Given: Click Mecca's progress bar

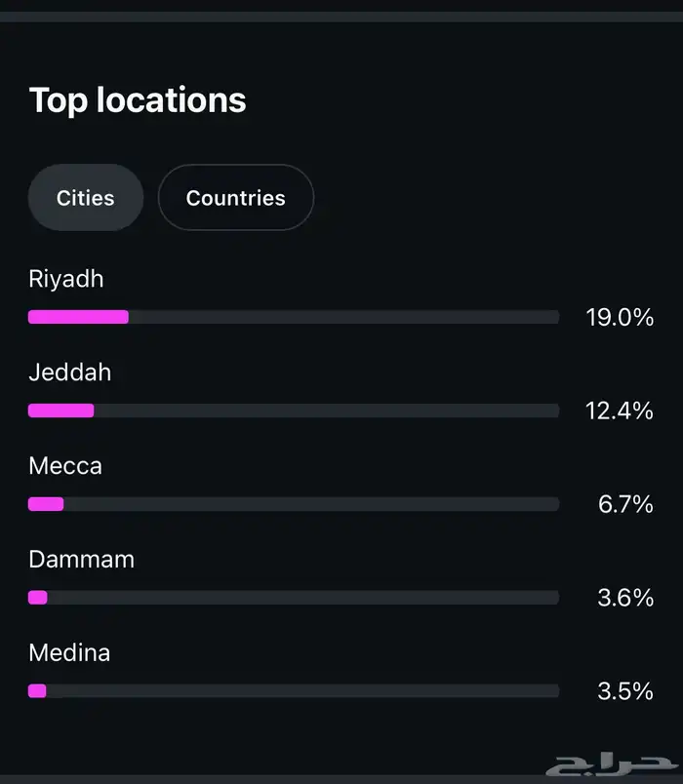Looking at the screenshot, I should (x=293, y=504).
